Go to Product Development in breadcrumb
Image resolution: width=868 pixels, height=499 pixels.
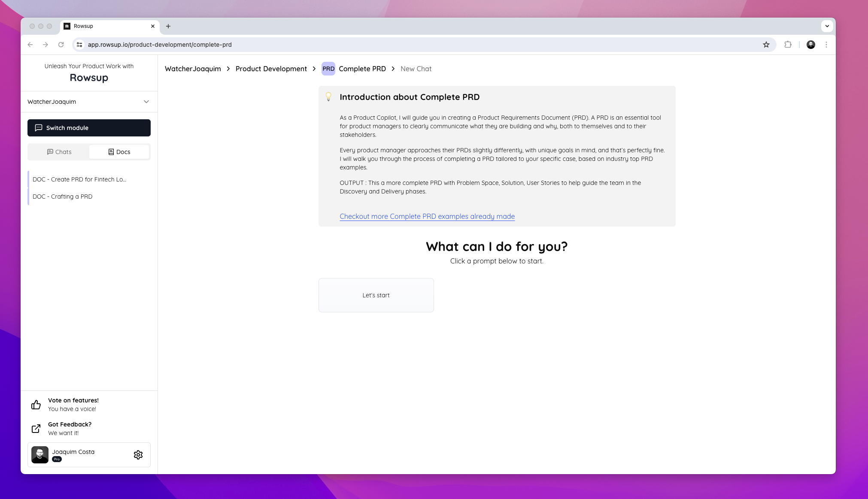pos(271,69)
